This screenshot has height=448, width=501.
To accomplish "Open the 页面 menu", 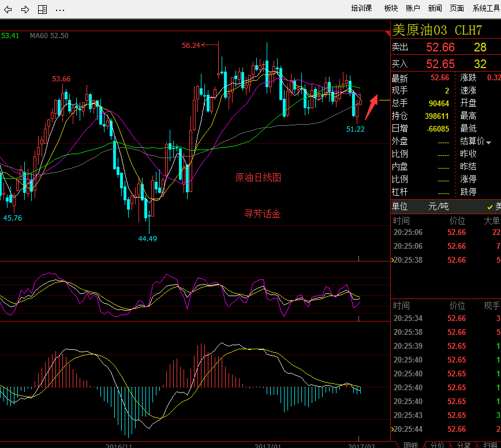I will pos(457,8).
